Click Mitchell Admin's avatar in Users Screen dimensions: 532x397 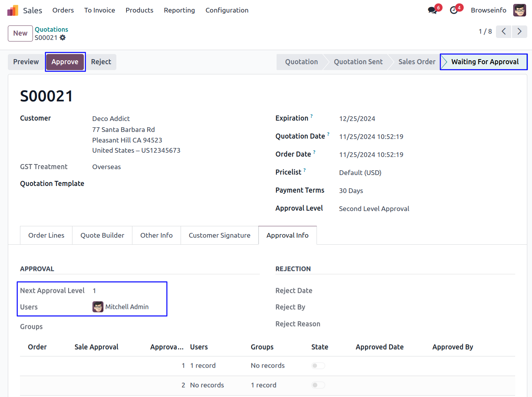pyautogui.click(x=98, y=307)
